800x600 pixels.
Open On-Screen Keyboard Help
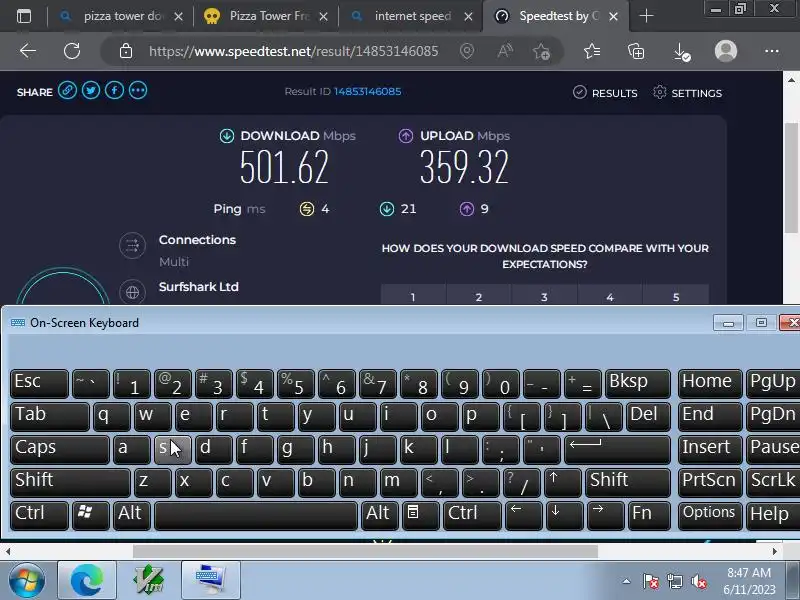[x=773, y=515]
